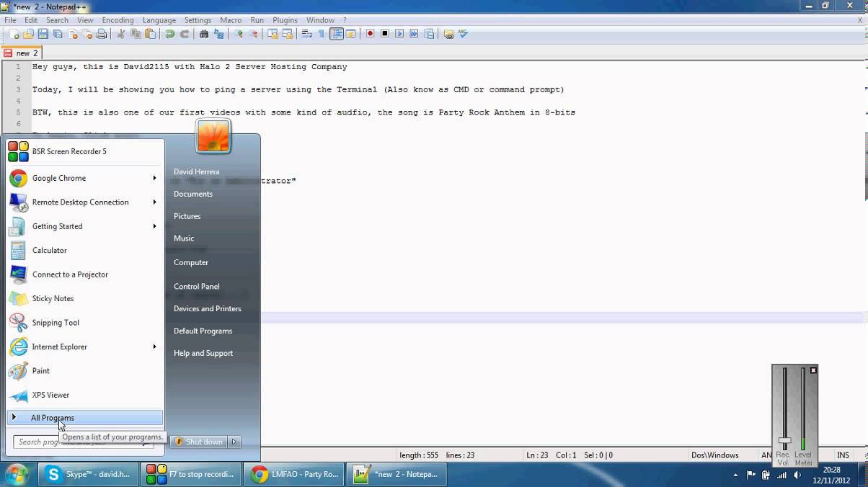Open Computer from Start menu
This screenshot has width=868, height=487.
coord(191,262)
